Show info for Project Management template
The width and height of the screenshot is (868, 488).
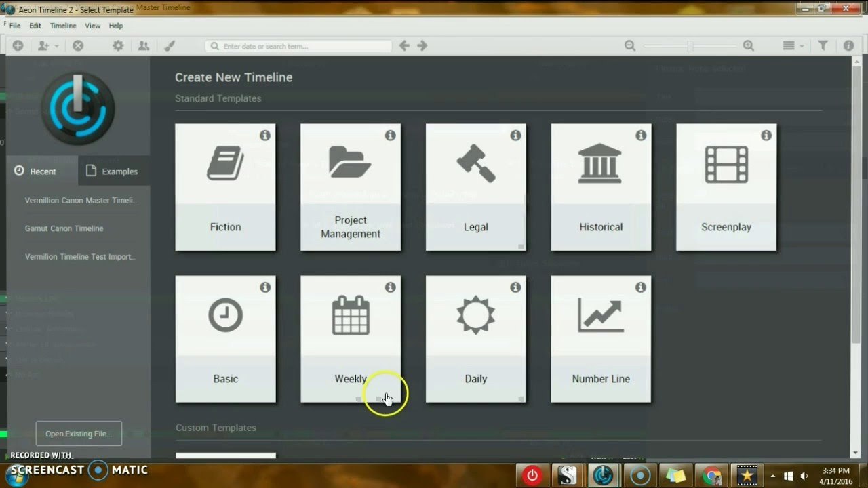coord(391,136)
